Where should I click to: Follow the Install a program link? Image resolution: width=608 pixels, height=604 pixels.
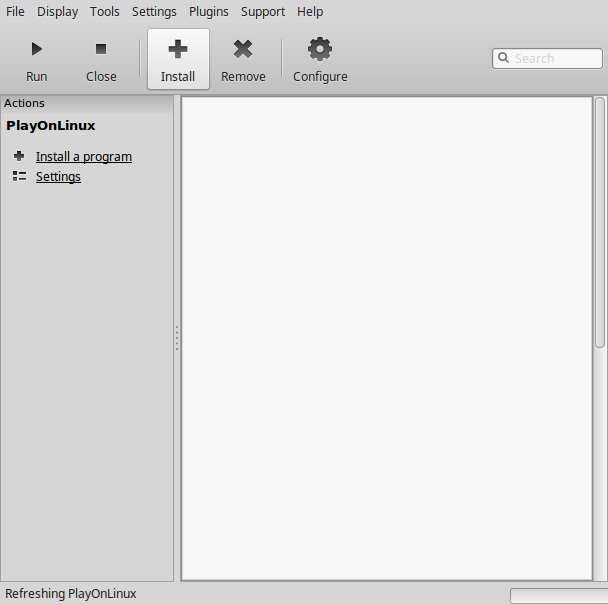84,157
